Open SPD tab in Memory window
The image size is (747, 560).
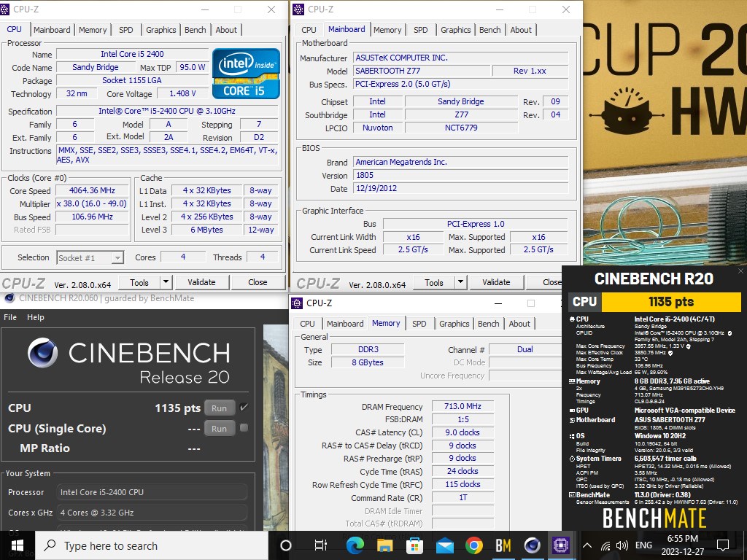tap(419, 324)
